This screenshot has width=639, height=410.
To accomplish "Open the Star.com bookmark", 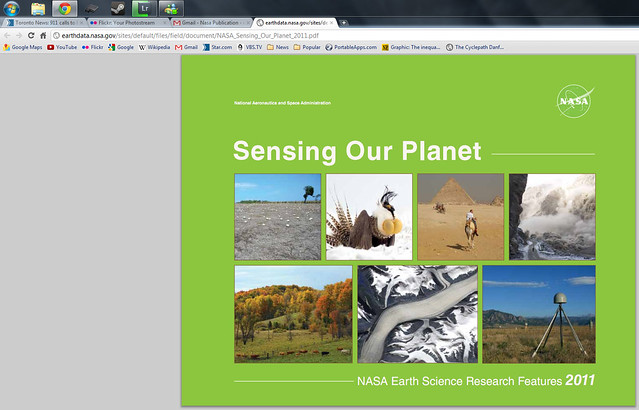I will [218, 47].
